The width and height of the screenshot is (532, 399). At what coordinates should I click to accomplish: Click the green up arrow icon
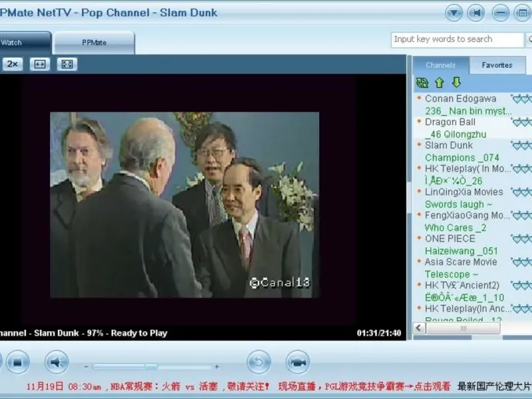tap(440, 82)
